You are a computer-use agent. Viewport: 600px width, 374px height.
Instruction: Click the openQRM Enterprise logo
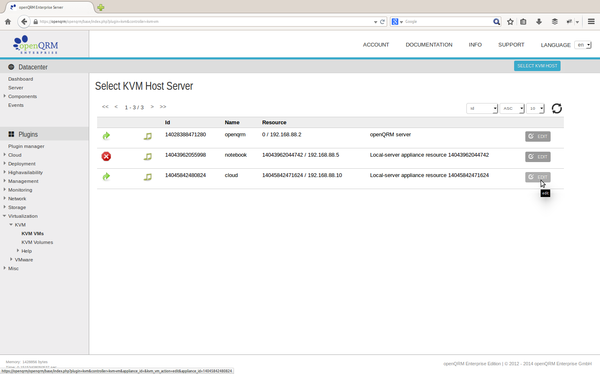coord(36,44)
